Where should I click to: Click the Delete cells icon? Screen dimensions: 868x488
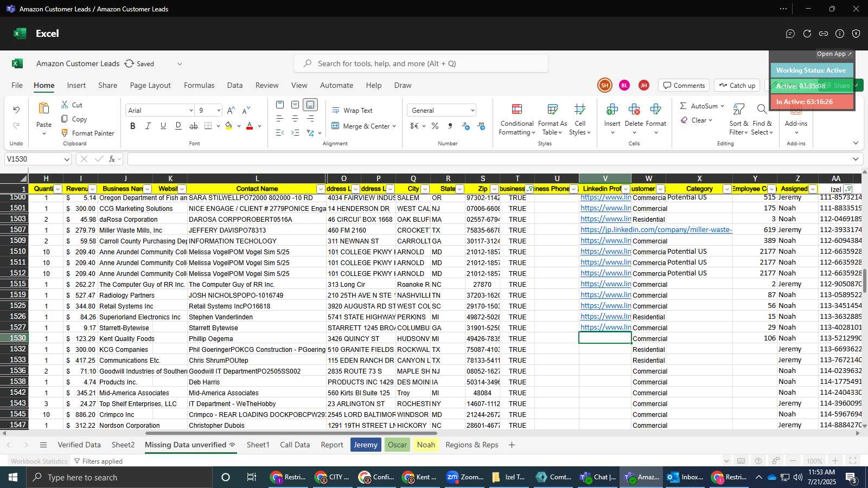[634, 110]
